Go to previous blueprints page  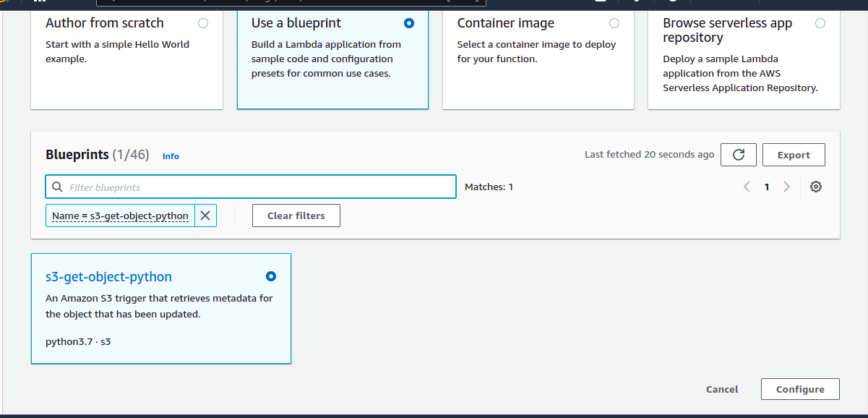pos(747,187)
